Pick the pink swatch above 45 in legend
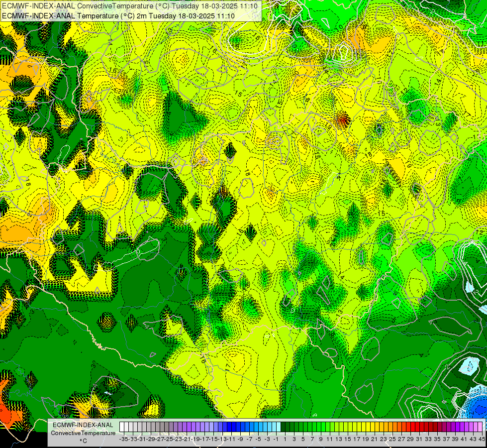Viewport: 487px width, 448px height. click(x=480, y=427)
